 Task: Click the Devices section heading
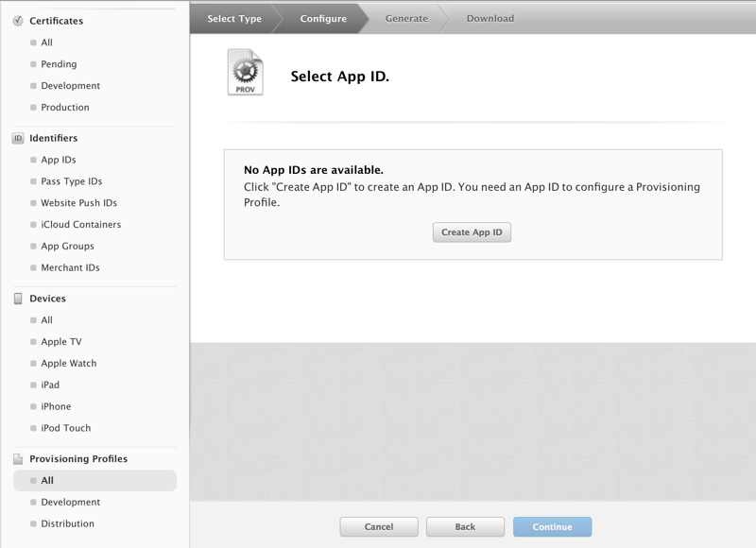(48, 299)
